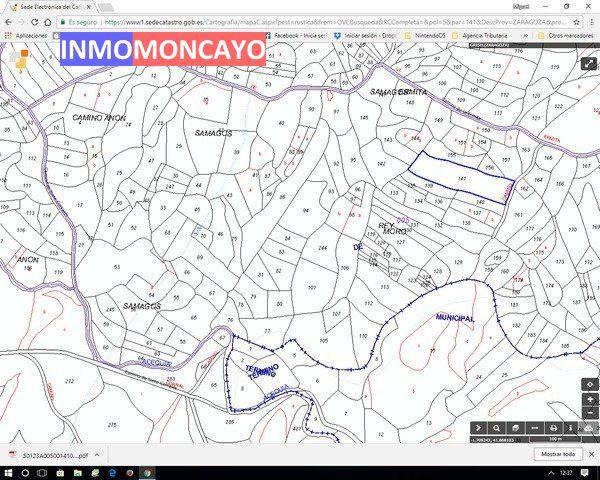
Task: Open the downloaded 50123A005001410 pdf file
Action: tap(50, 455)
